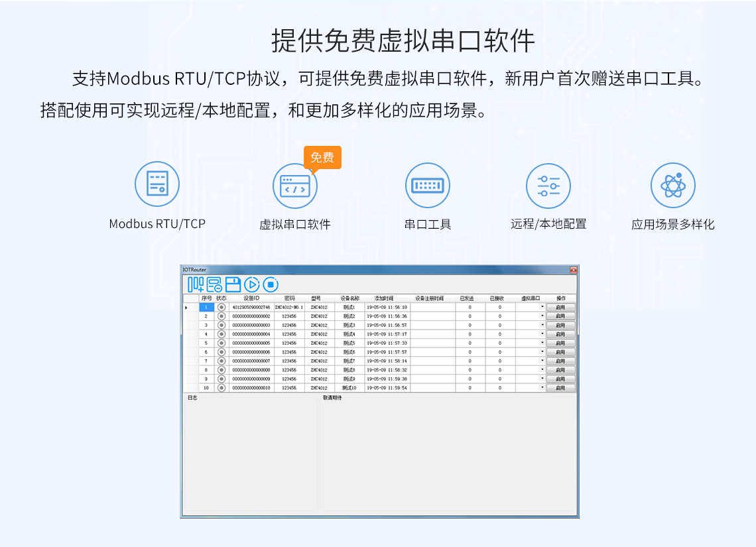Click 启用 button for device 测试7

560,361
